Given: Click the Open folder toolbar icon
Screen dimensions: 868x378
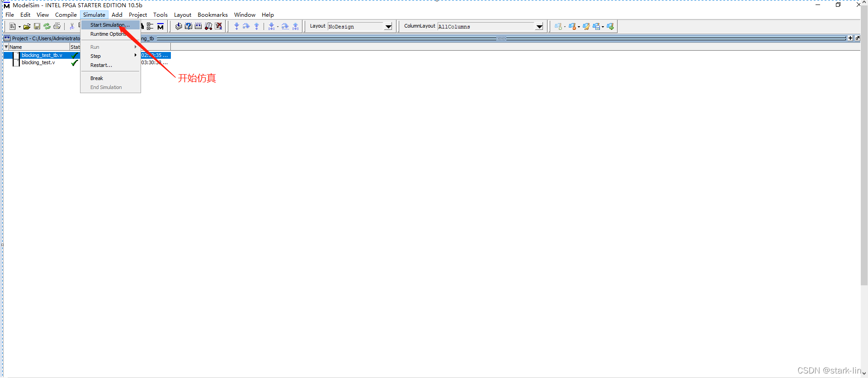Looking at the screenshot, I should (x=27, y=26).
